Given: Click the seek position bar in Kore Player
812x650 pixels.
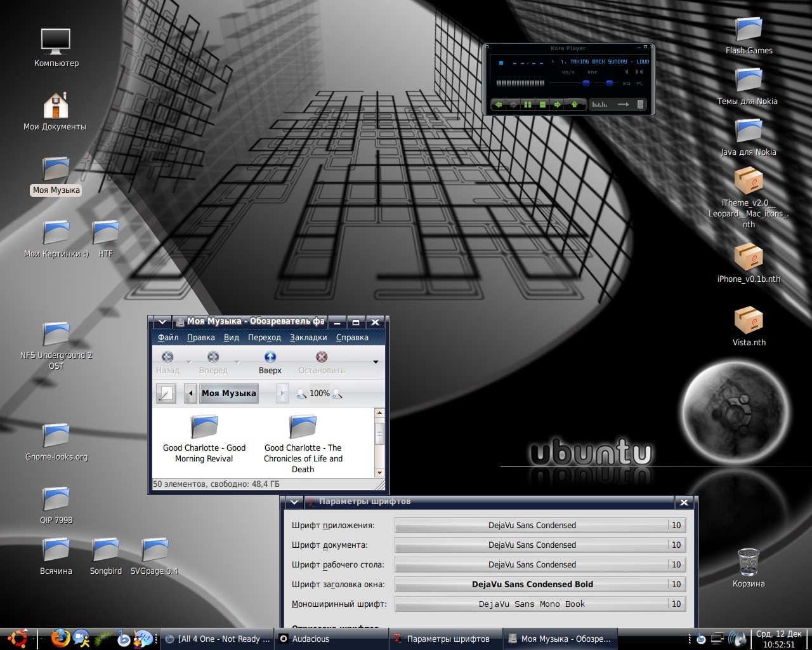Looking at the screenshot, I should [x=520, y=83].
